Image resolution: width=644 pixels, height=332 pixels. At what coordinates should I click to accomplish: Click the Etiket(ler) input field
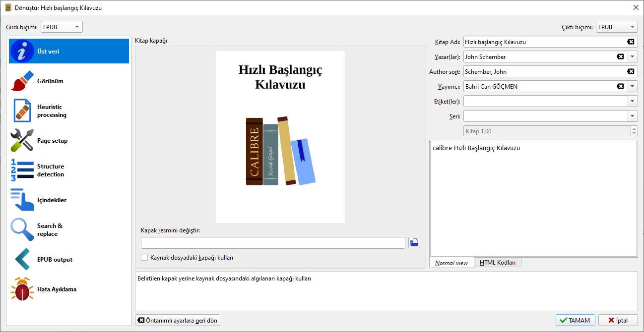point(545,102)
